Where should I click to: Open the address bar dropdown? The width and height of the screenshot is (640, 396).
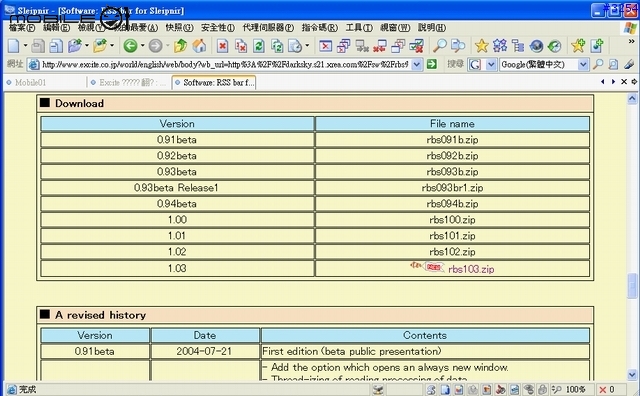pos(417,65)
